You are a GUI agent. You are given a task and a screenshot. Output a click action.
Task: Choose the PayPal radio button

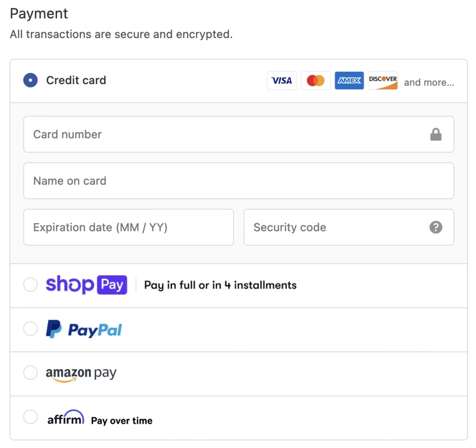click(30, 329)
